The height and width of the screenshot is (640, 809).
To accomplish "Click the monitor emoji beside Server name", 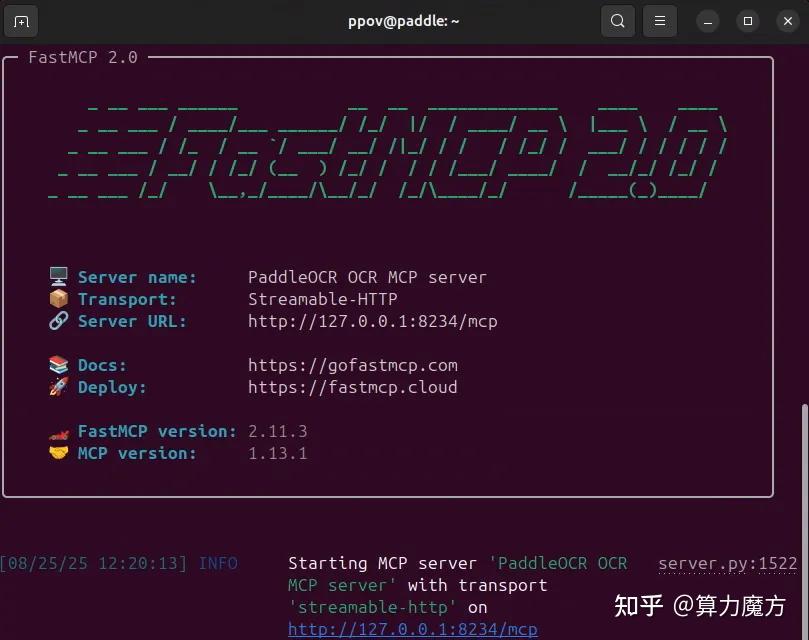I will click(58, 276).
